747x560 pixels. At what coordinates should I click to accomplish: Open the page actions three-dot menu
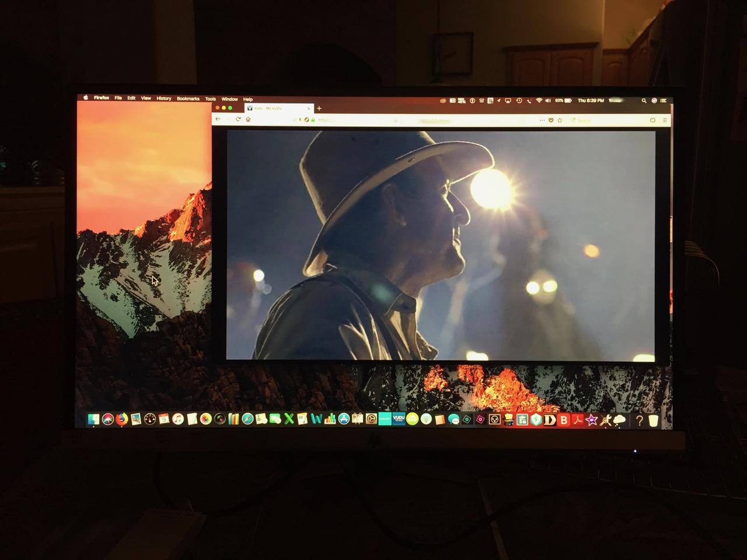[542, 120]
